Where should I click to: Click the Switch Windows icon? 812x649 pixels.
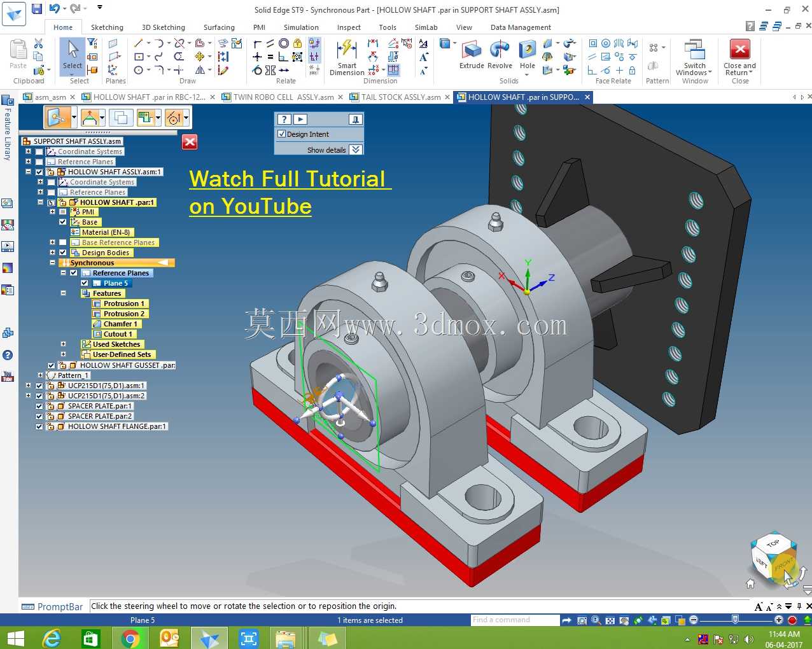[x=694, y=50]
